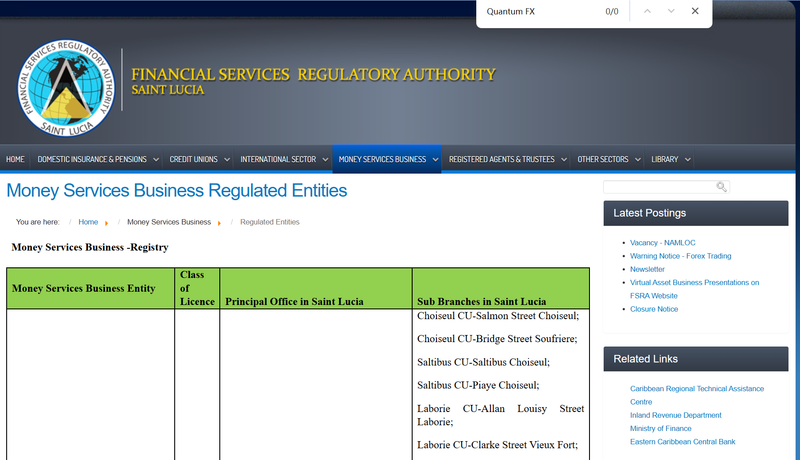
Task: Click Money Services Business breadcrumb
Action: pyautogui.click(x=169, y=222)
